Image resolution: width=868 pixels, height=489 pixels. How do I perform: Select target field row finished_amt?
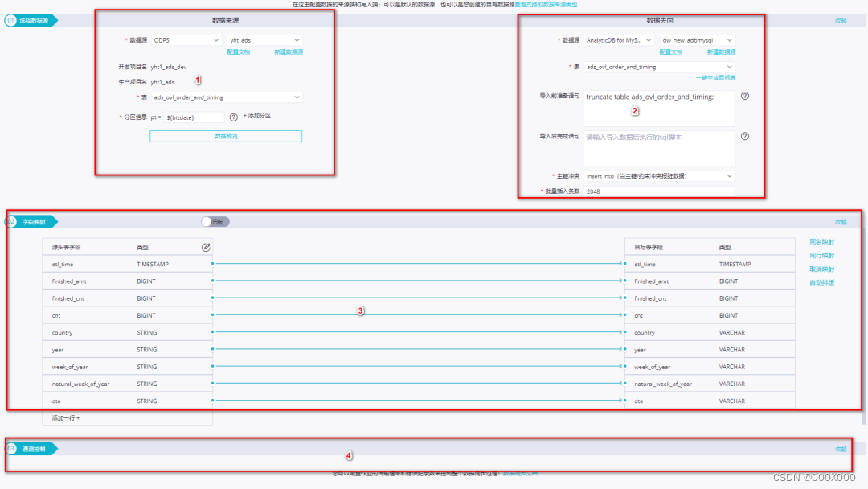[710, 281]
